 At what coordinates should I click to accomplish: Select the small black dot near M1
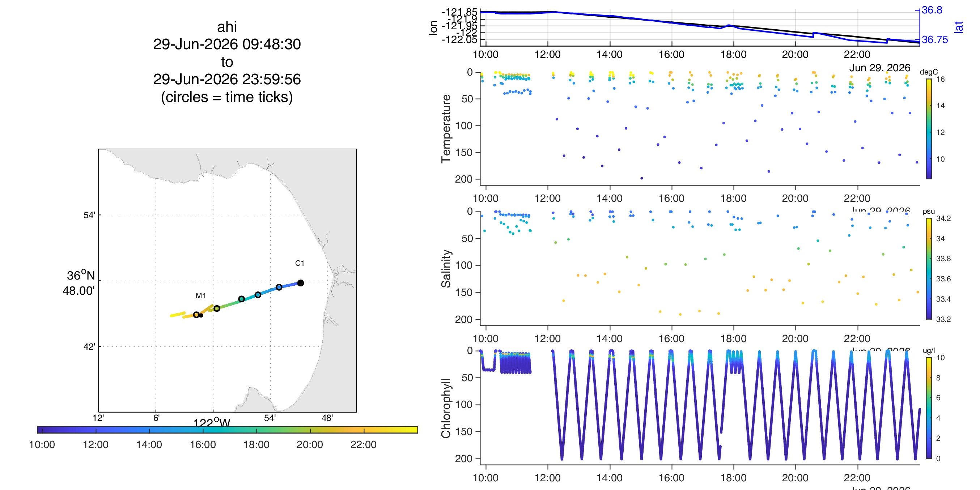(x=201, y=315)
